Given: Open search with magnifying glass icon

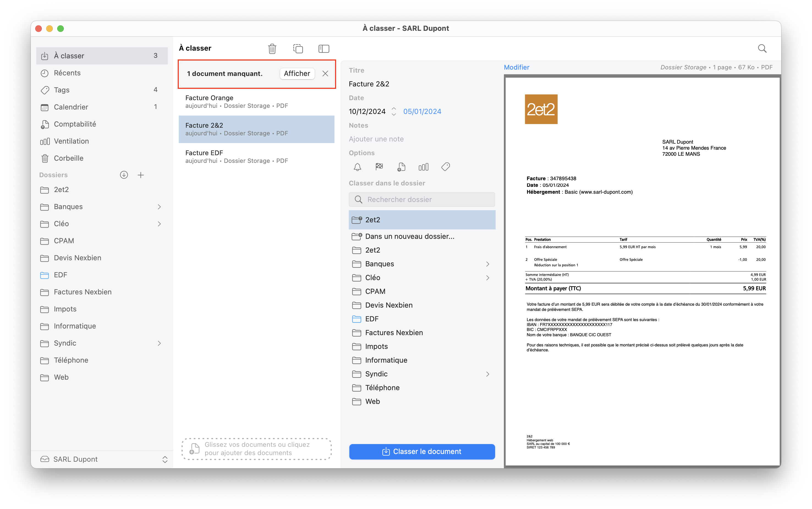Looking at the screenshot, I should tap(762, 48).
